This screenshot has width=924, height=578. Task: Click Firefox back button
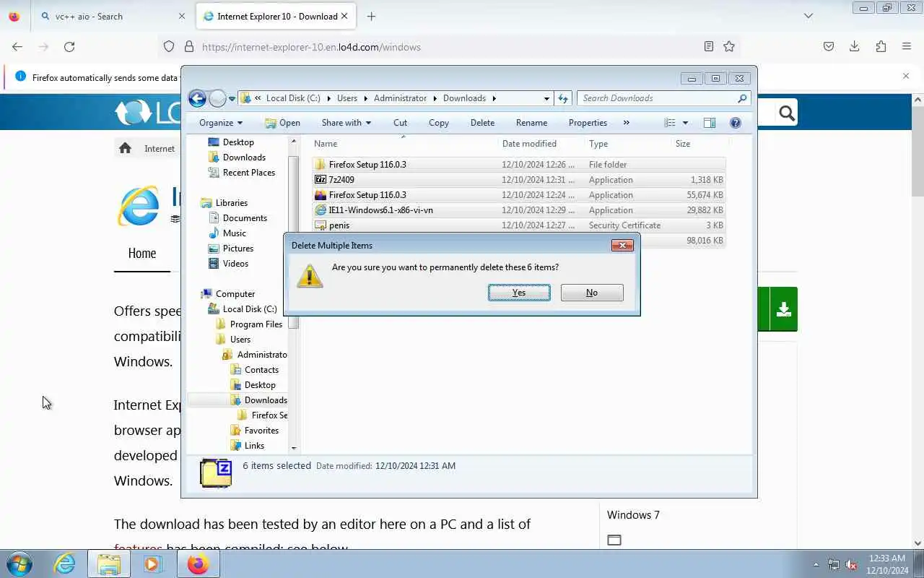coord(17,47)
